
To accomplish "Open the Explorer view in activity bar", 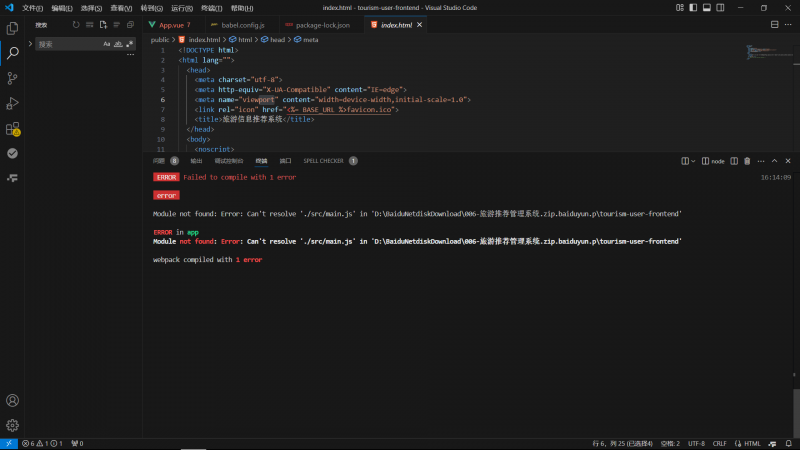I will pyautogui.click(x=12, y=28).
